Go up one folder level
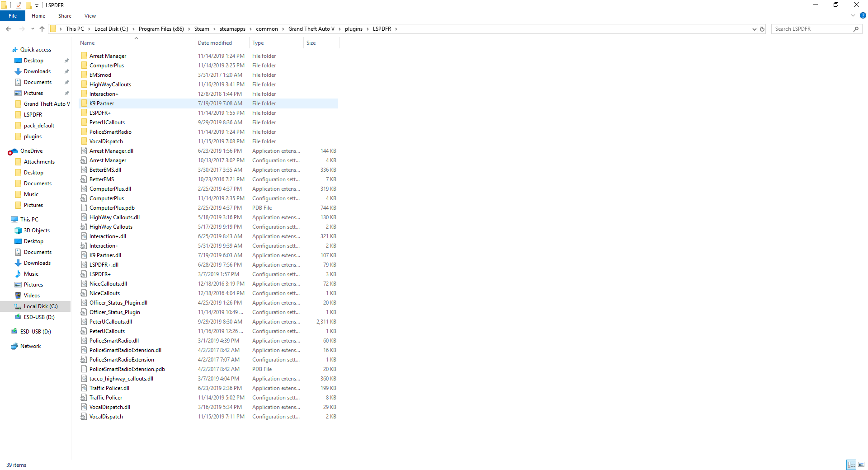Image resolution: width=868 pixels, height=470 pixels. pos(42,29)
